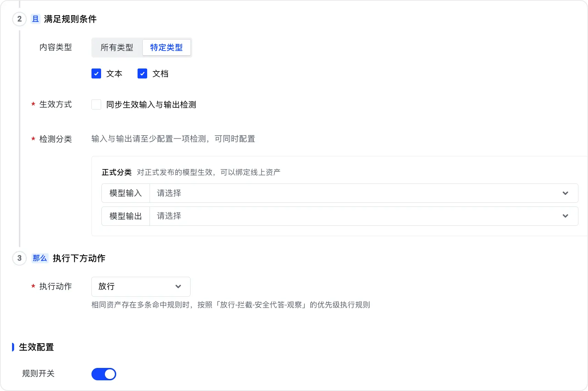Image resolution: width=588 pixels, height=391 pixels.
Task: Click the 相同资产存在多条命中规则时 priority note
Action: [x=231, y=305]
